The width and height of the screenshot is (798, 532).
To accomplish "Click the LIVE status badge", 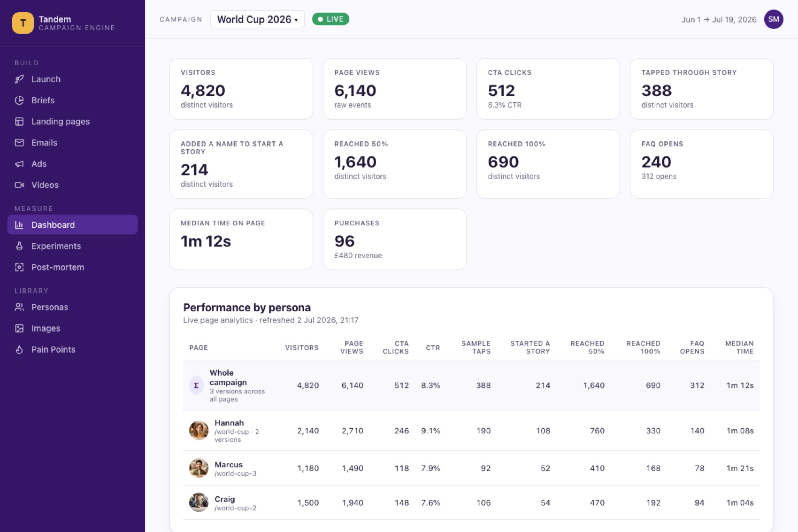I will [330, 19].
